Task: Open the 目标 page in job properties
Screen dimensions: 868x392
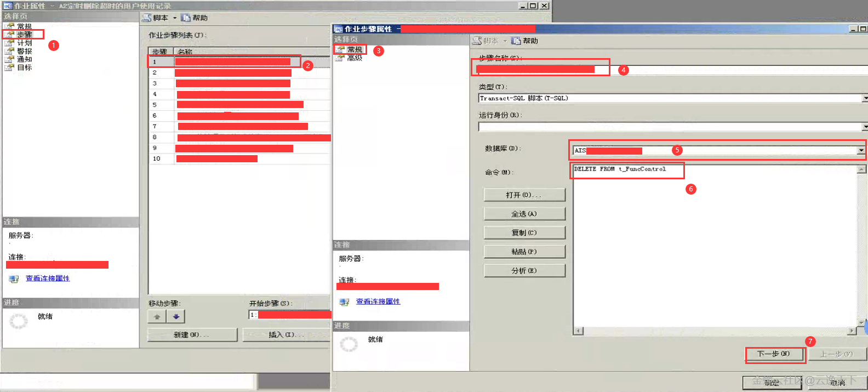Action: (x=24, y=67)
